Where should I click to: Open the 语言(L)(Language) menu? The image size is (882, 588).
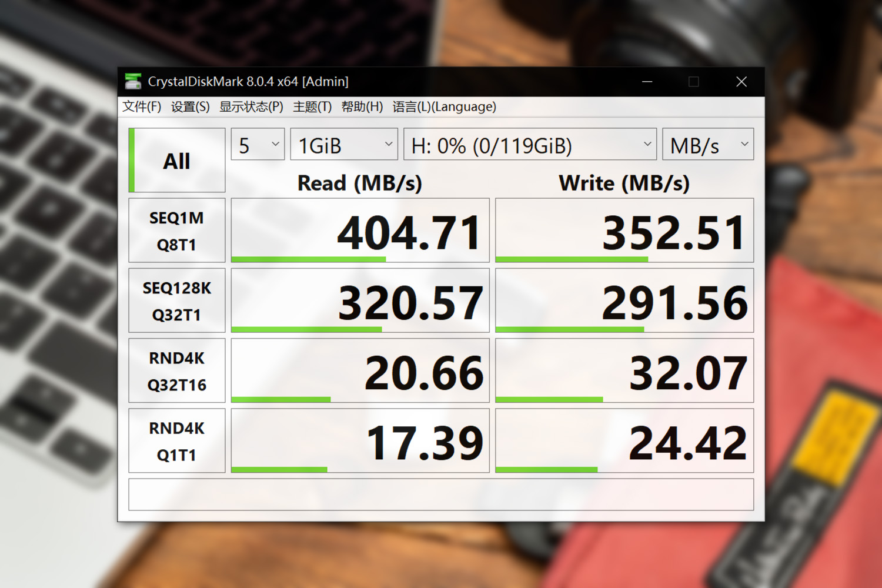point(445,106)
